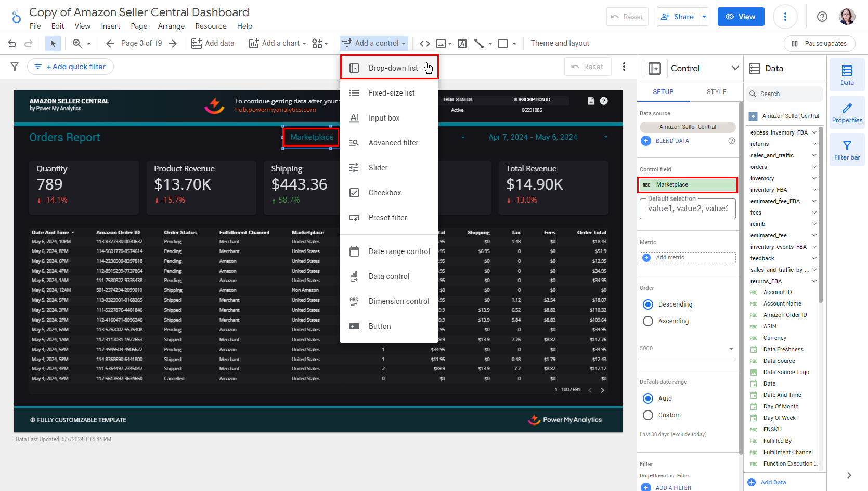Select Slider control from the menu
This screenshot has height=491, width=868.
(x=378, y=168)
